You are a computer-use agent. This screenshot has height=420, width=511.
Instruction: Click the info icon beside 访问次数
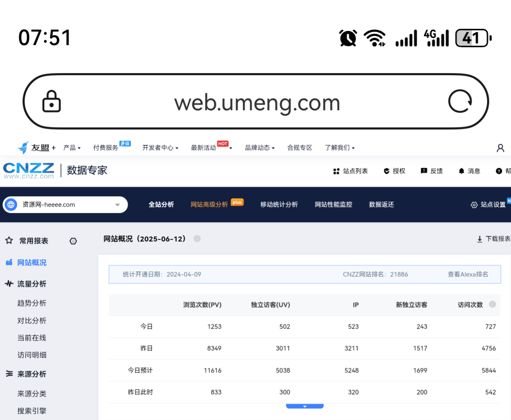[x=493, y=304]
